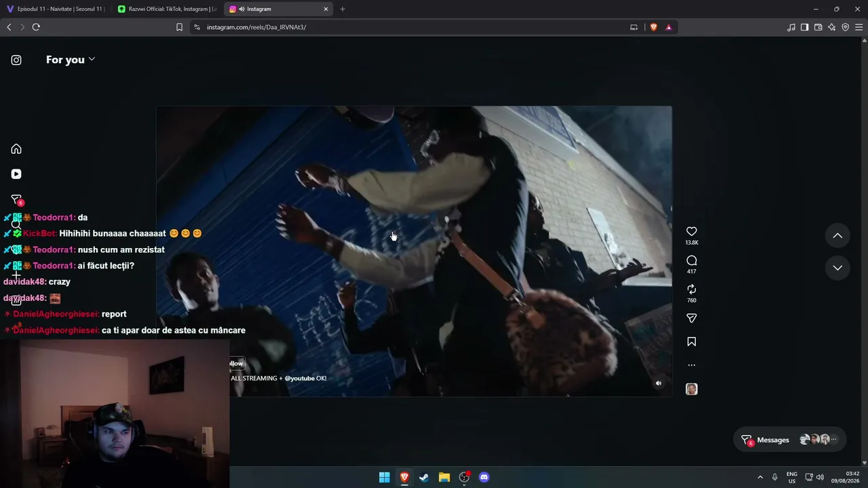Open OBS Studio from the taskbar

click(465, 477)
